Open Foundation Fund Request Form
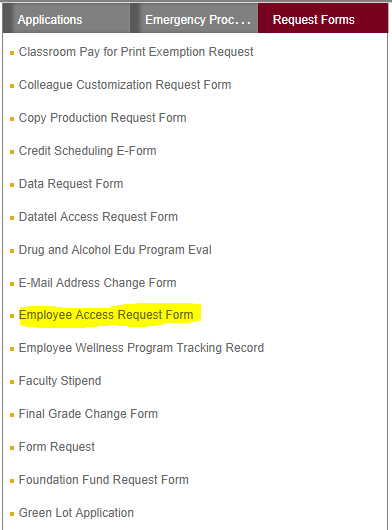 tap(104, 480)
